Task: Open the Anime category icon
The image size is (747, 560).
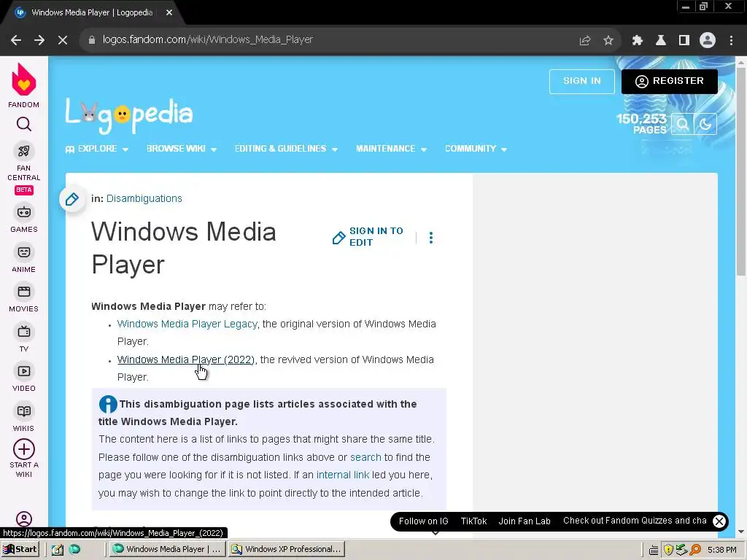Action: [24, 252]
